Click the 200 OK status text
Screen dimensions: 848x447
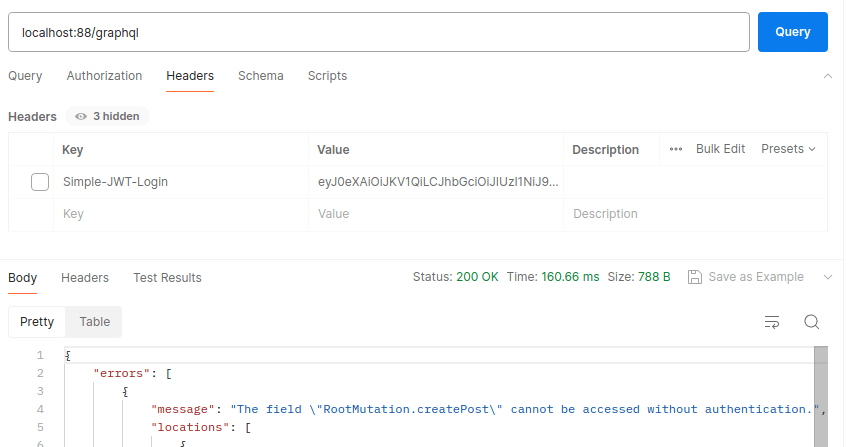[477, 277]
